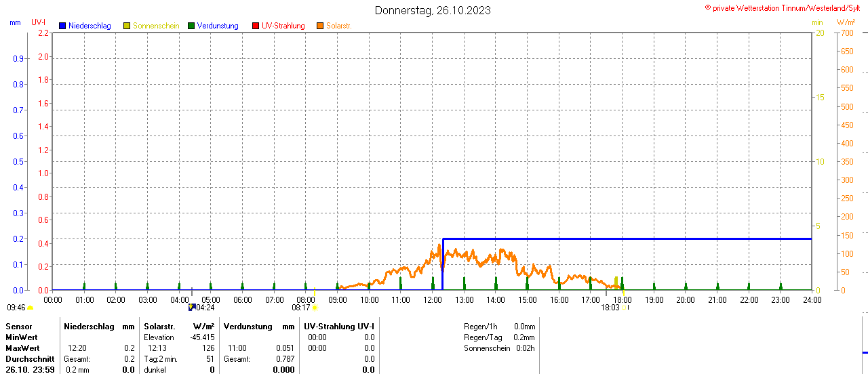Click the orange Solarstr. legend square

320,26
